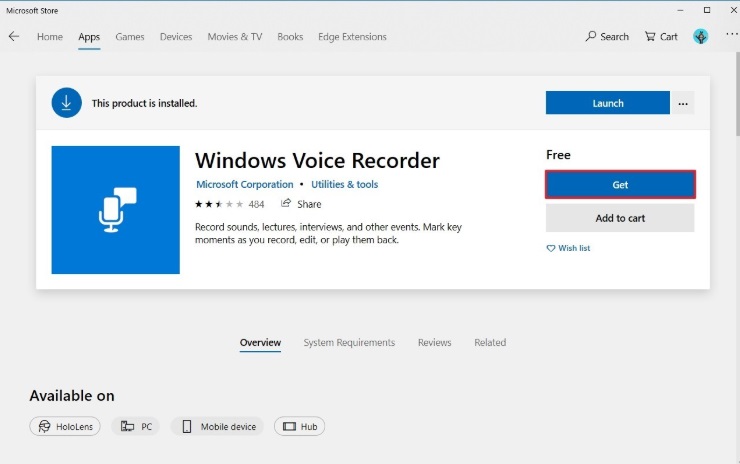Minimize the Microsoft Store window
This screenshot has height=464, width=740.
[680, 10]
